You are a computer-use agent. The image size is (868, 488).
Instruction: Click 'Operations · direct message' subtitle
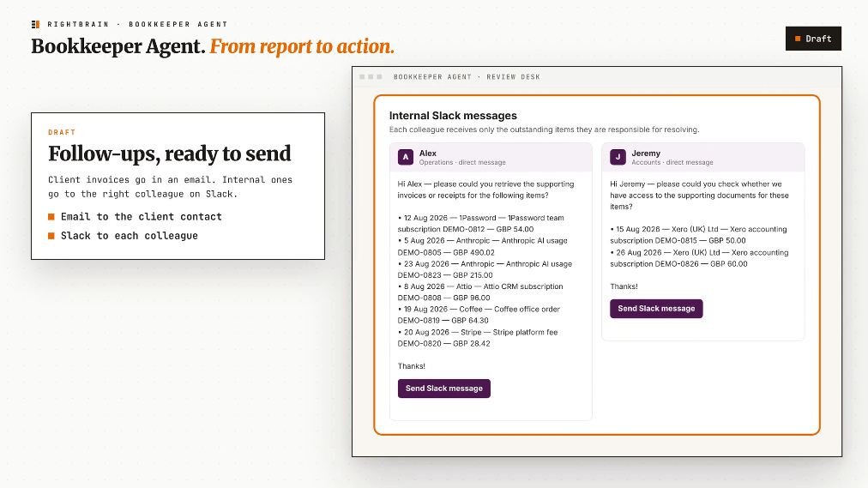pyautogui.click(x=462, y=163)
